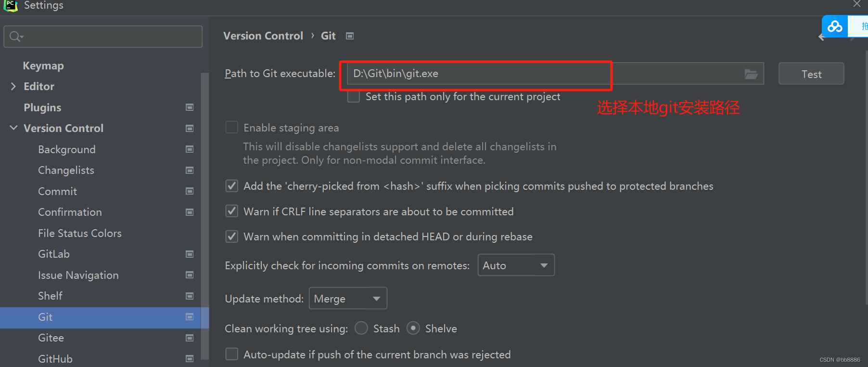This screenshot has height=367, width=868.
Task: Expand the Editor section in the sidebar
Action: pos(13,86)
